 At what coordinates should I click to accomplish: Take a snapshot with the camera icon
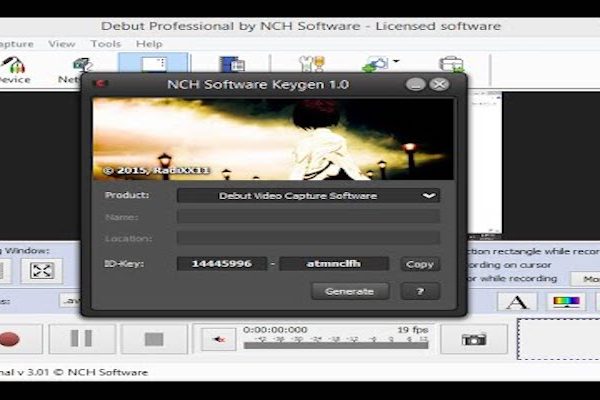tap(474, 339)
